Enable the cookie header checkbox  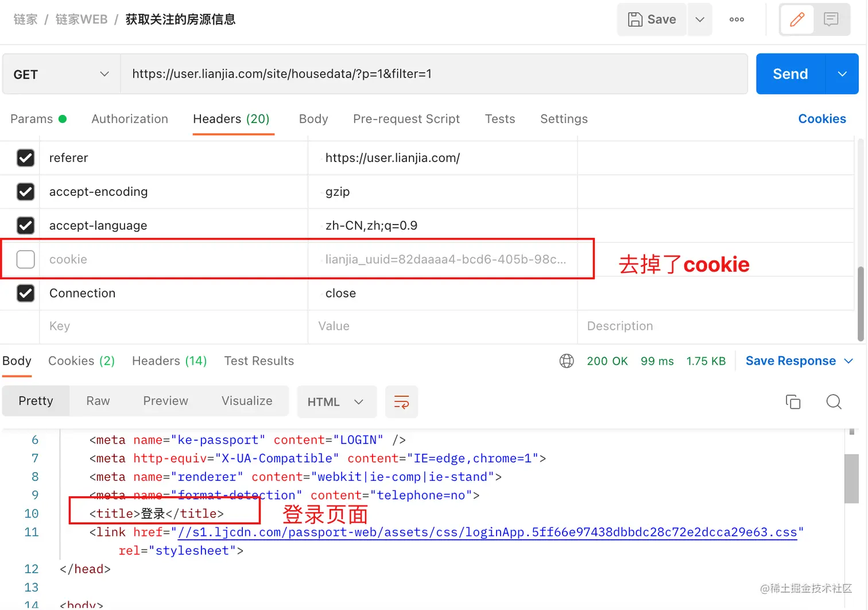tap(26, 260)
